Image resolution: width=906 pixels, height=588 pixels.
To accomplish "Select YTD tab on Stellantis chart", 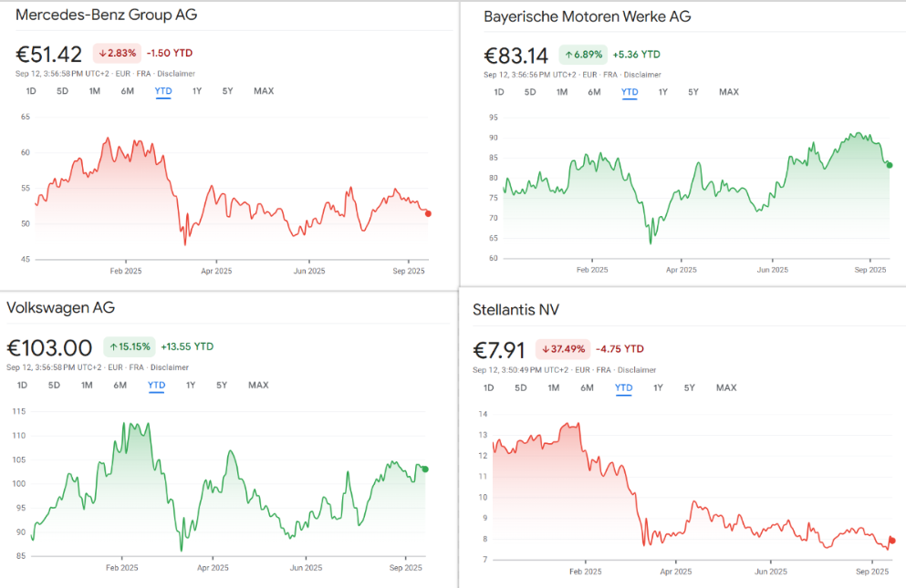I will coord(624,388).
